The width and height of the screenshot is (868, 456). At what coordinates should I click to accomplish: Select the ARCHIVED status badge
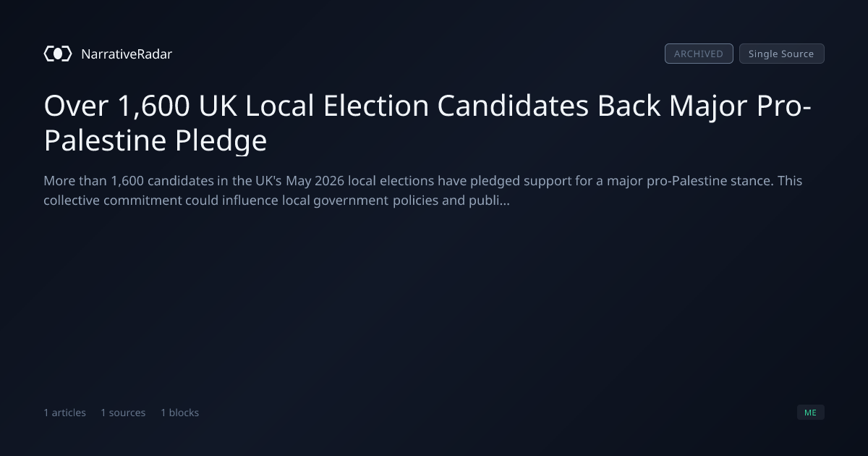click(699, 54)
